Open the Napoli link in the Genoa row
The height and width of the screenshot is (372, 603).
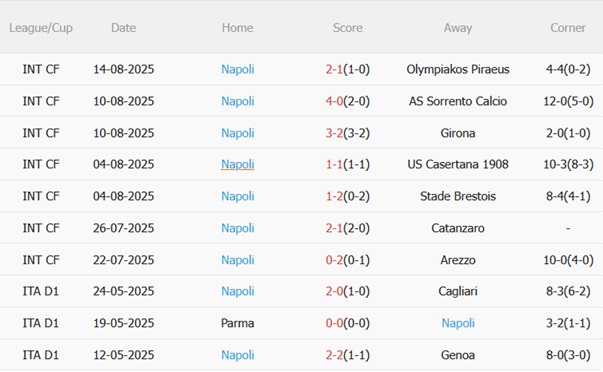[x=238, y=355]
